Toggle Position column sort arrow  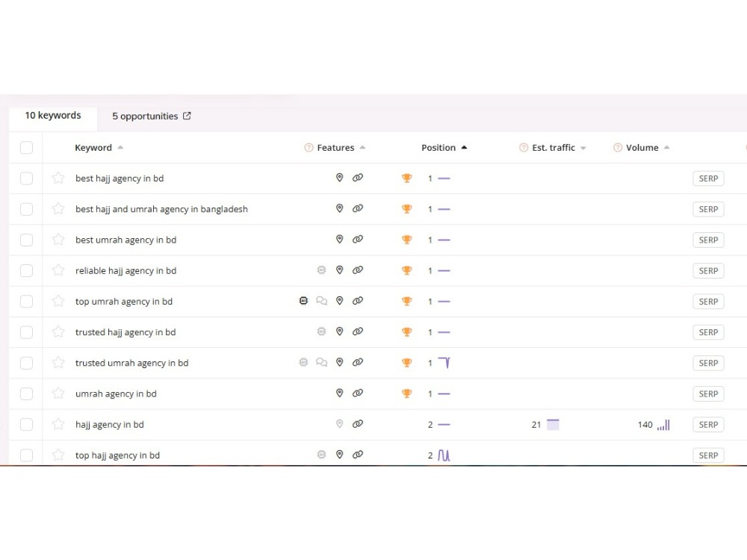[464, 148]
